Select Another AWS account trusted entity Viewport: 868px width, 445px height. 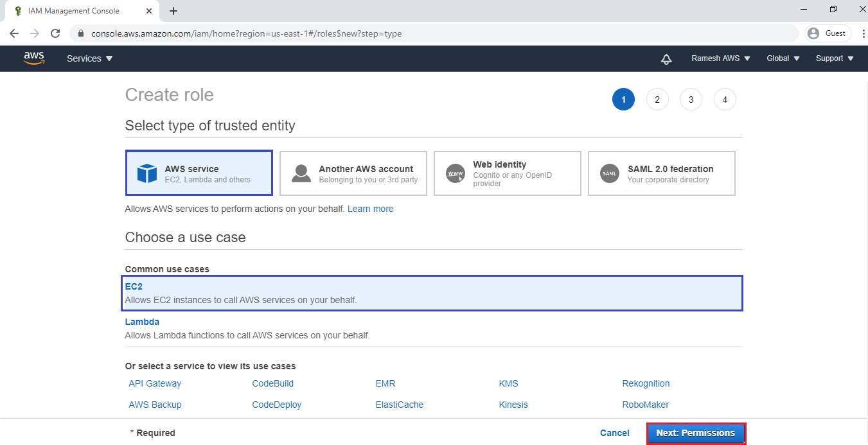coord(353,173)
